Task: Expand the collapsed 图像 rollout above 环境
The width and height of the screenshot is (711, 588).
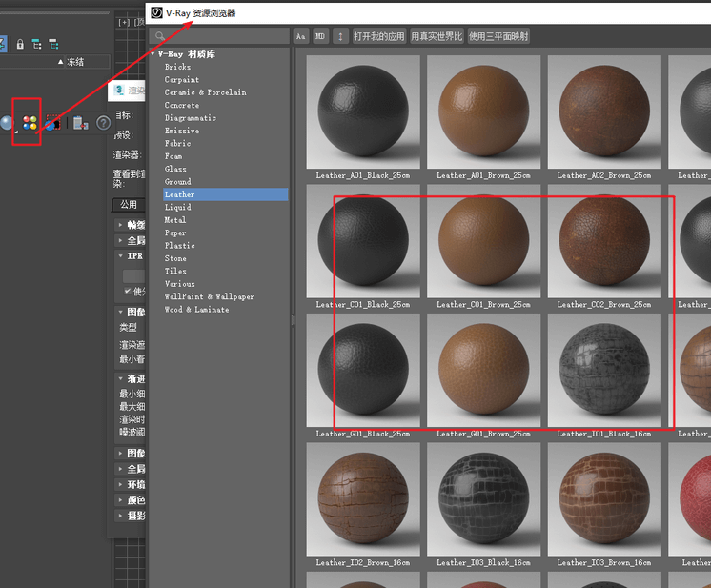Action: (x=121, y=453)
